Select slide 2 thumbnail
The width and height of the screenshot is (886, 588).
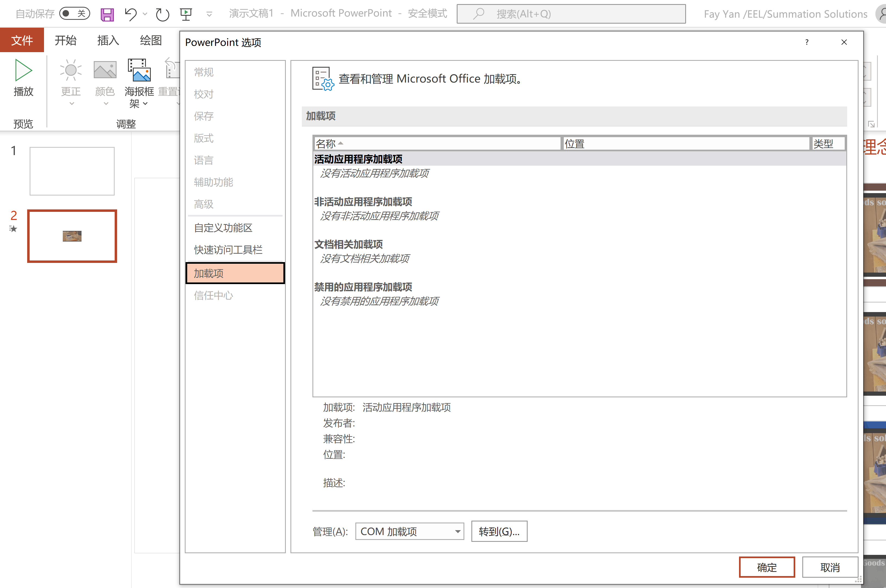(x=72, y=236)
